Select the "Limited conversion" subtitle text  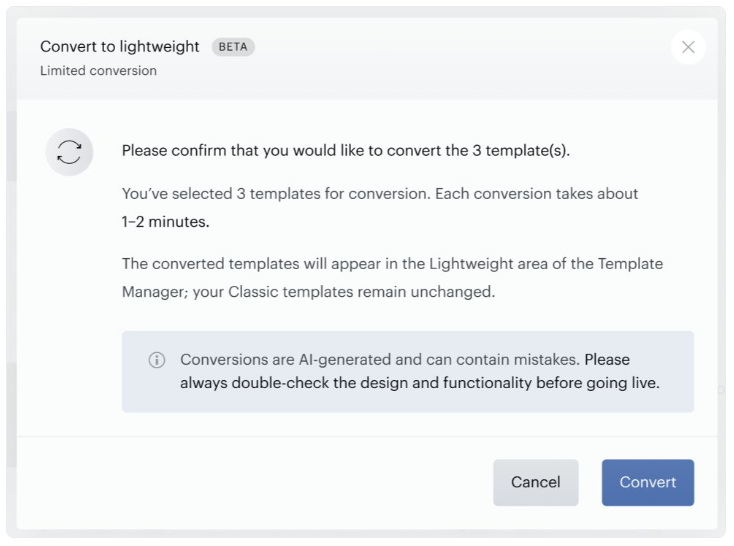point(98,71)
